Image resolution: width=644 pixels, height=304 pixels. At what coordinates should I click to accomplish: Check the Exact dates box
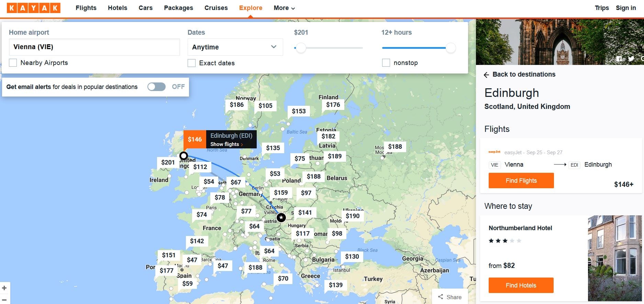tap(192, 63)
